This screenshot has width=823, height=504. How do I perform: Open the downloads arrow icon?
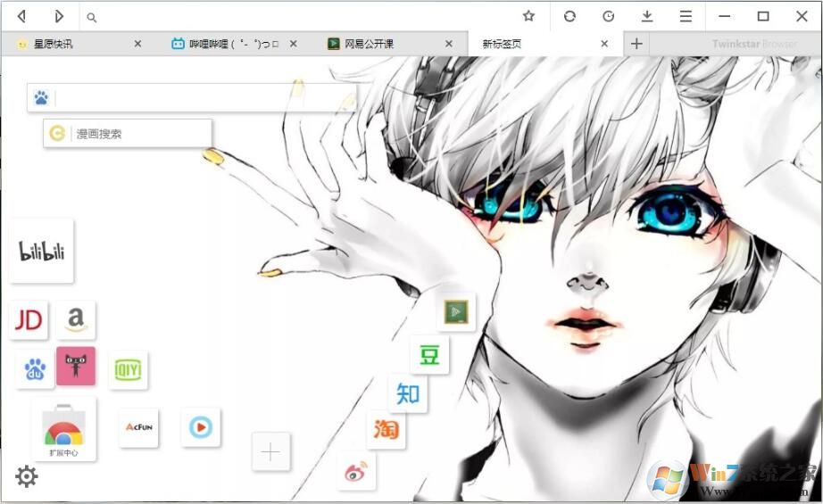click(647, 17)
